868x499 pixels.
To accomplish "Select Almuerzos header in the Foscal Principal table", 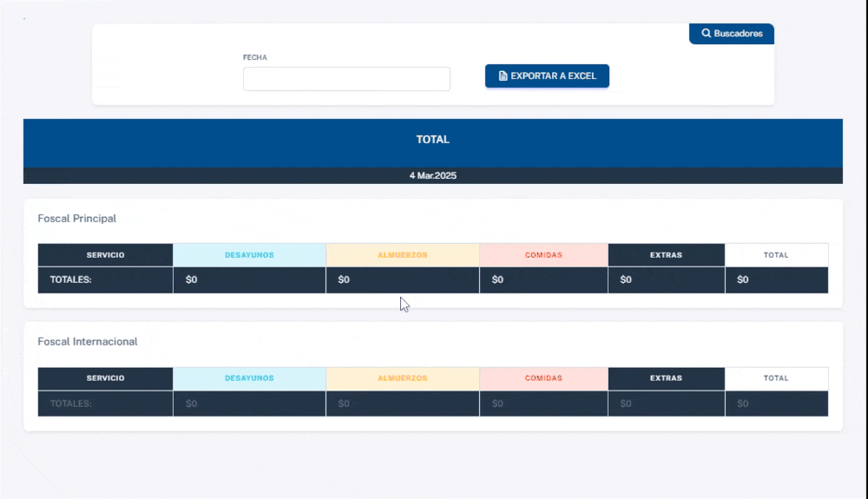I will (402, 255).
